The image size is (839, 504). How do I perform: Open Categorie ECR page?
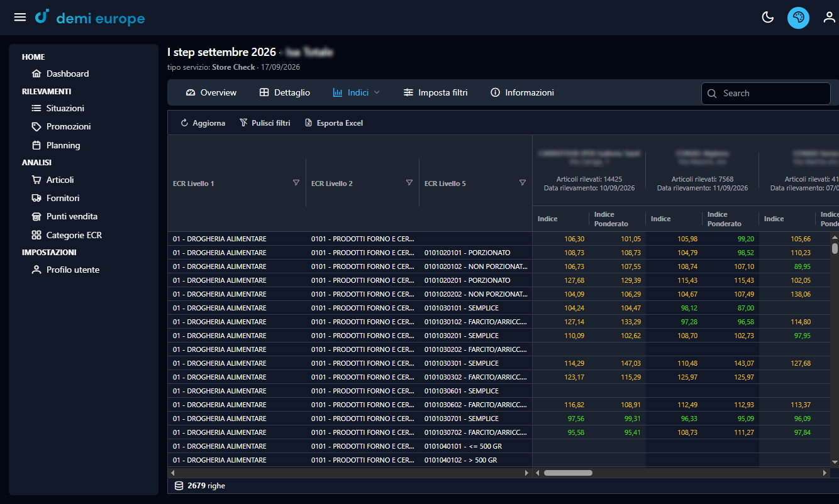67,235
